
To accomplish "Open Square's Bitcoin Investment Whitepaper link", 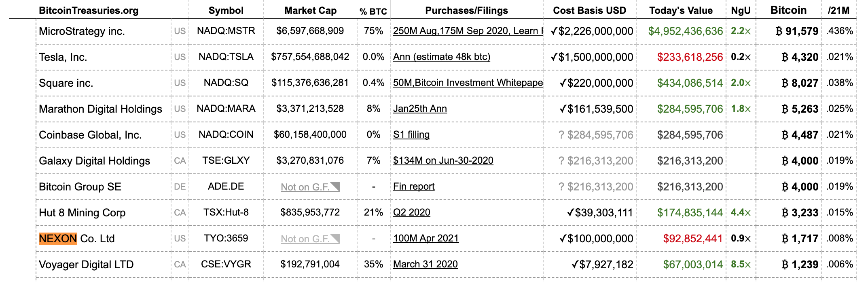I will pos(468,83).
